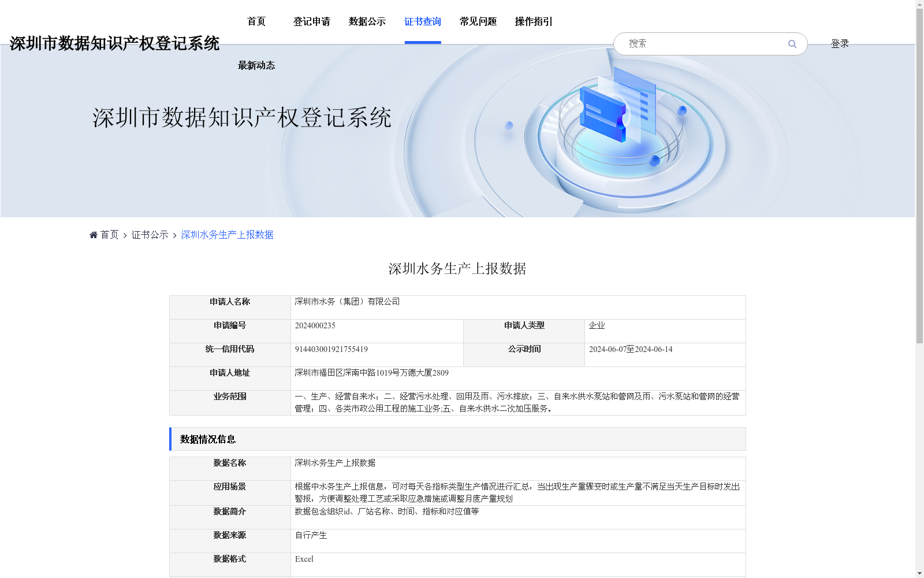Viewport: 924px width, 578px height.
Task: Click data format value Excel
Action: pos(304,559)
